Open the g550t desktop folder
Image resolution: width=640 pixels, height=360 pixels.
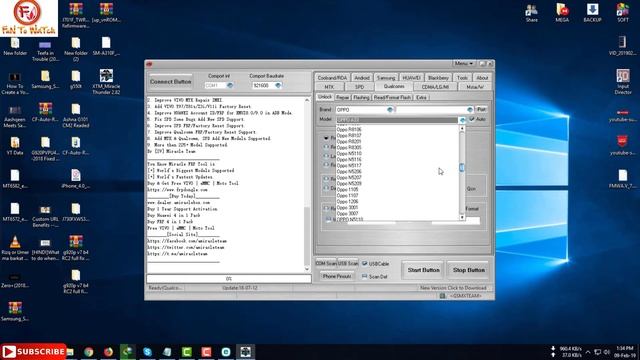76,79
